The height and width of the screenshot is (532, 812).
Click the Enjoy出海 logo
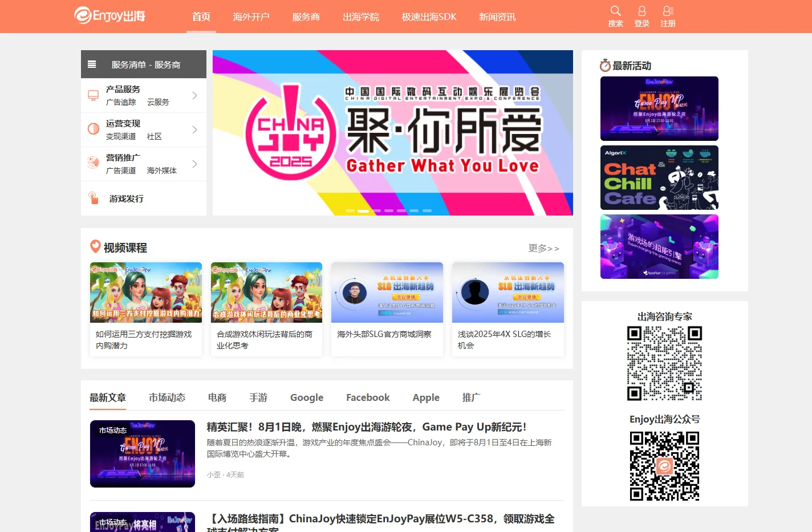(109, 15)
